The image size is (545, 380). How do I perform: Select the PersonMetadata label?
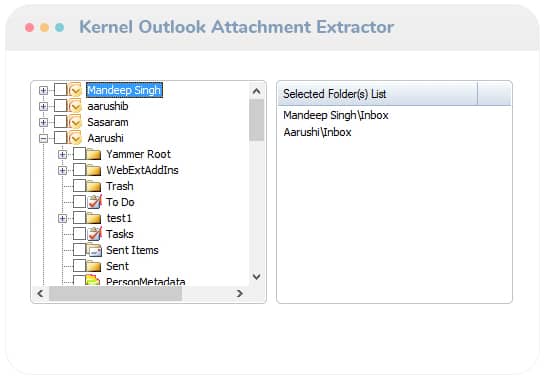pos(146,281)
